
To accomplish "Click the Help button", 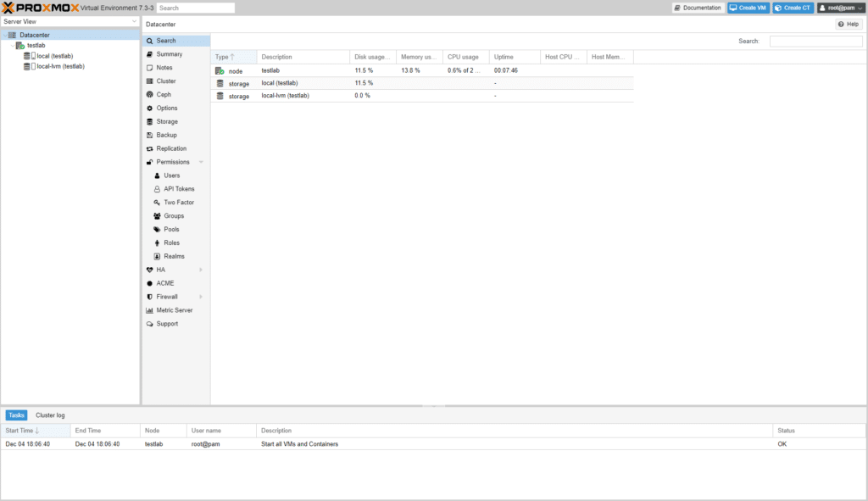I will pos(849,25).
